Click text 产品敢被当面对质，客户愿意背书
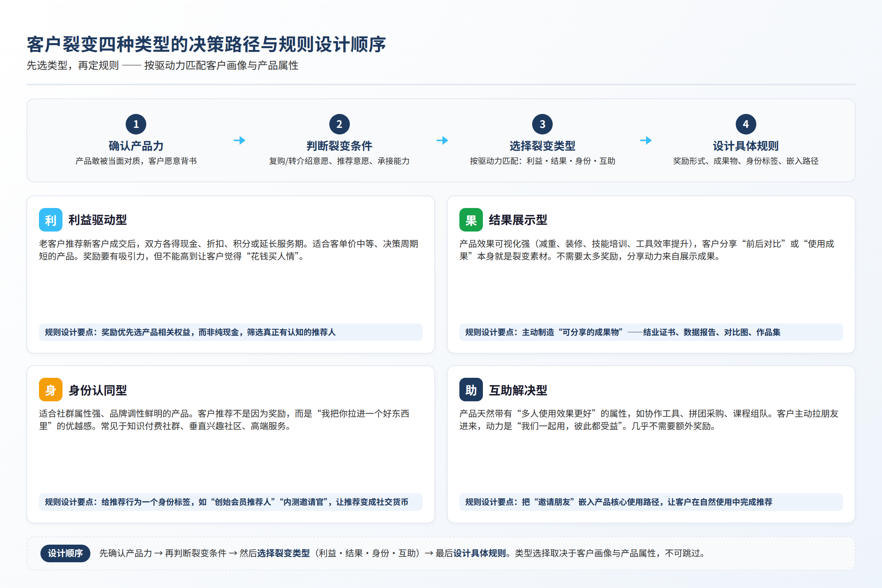 pyautogui.click(x=136, y=161)
